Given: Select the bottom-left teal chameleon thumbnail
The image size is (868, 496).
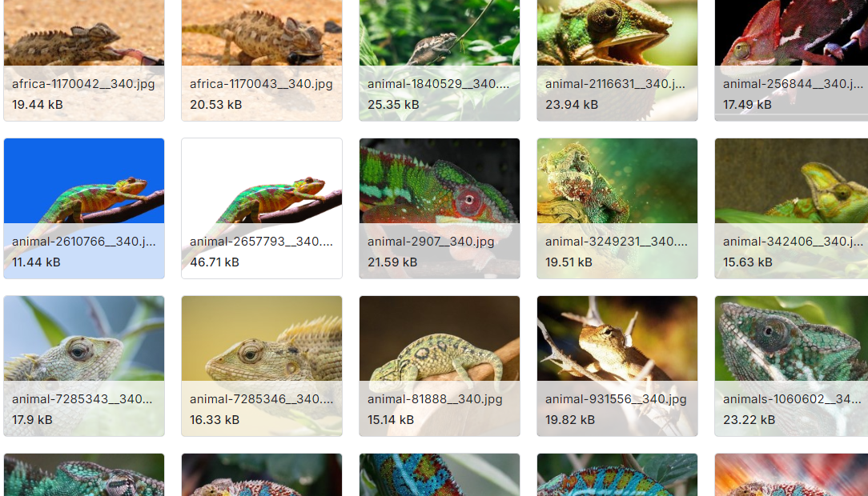Looking at the screenshot, I should [x=84, y=475].
